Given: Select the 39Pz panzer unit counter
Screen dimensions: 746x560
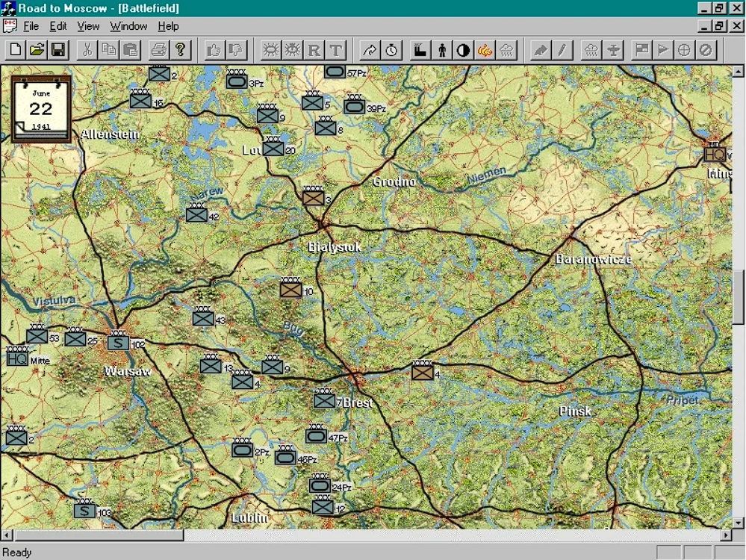Looking at the screenshot, I should pos(355,105).
